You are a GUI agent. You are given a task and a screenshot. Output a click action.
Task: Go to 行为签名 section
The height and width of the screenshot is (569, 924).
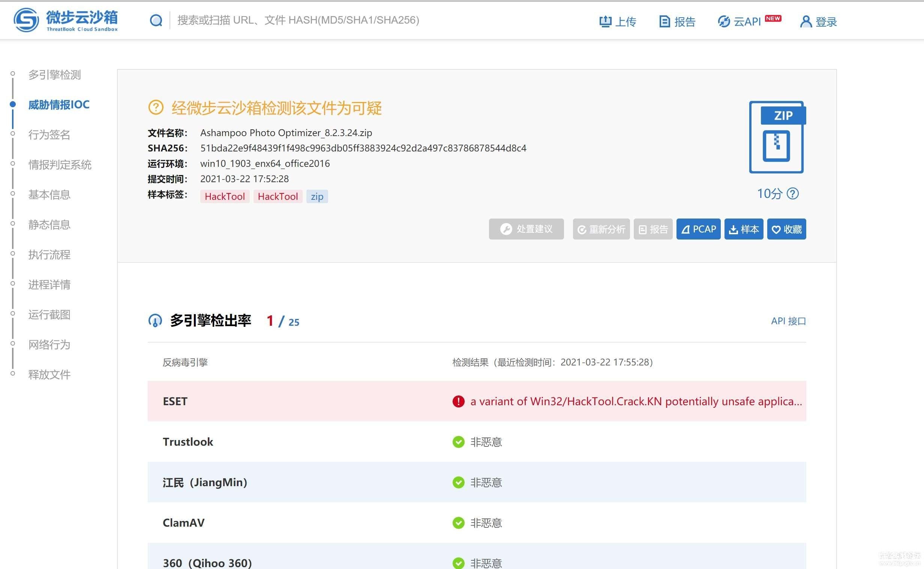pyautogui.click(x=49, y=134)
